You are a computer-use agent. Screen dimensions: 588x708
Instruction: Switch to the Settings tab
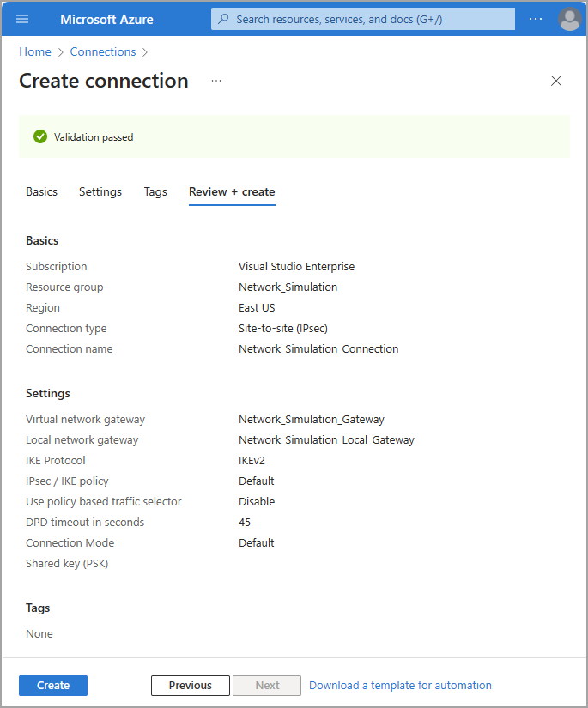pos(100,191)
